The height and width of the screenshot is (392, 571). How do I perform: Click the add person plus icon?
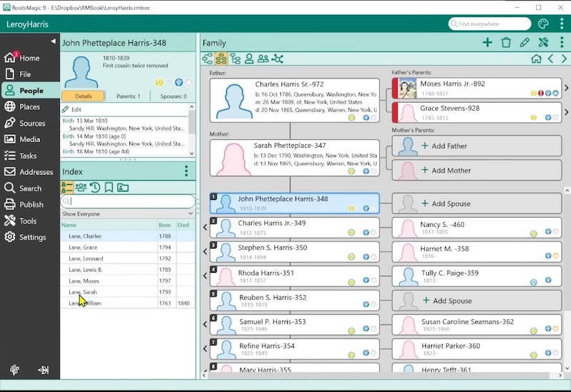coord(487,43)
